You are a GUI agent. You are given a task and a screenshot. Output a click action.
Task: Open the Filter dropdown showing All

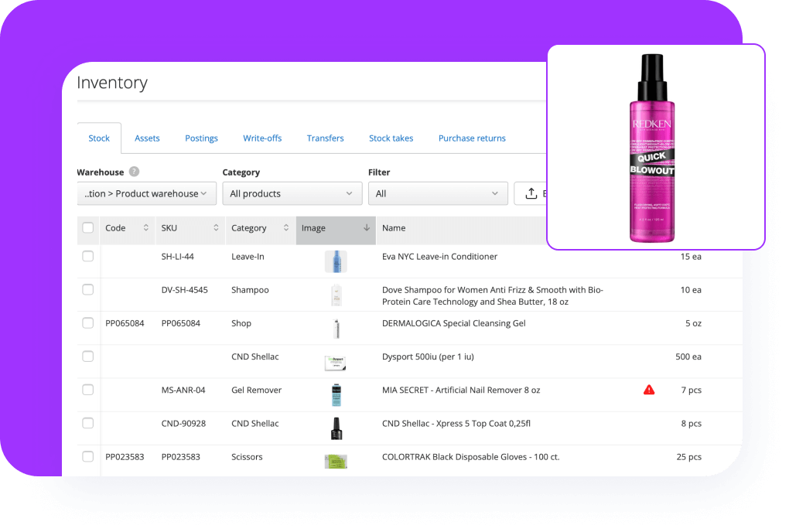[x=438, y=193]
